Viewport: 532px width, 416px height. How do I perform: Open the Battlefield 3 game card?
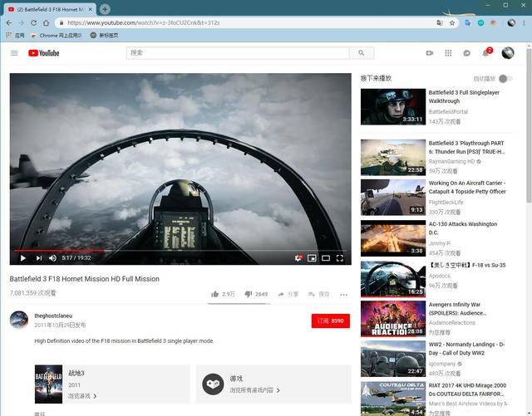click(x=112, y=384)
